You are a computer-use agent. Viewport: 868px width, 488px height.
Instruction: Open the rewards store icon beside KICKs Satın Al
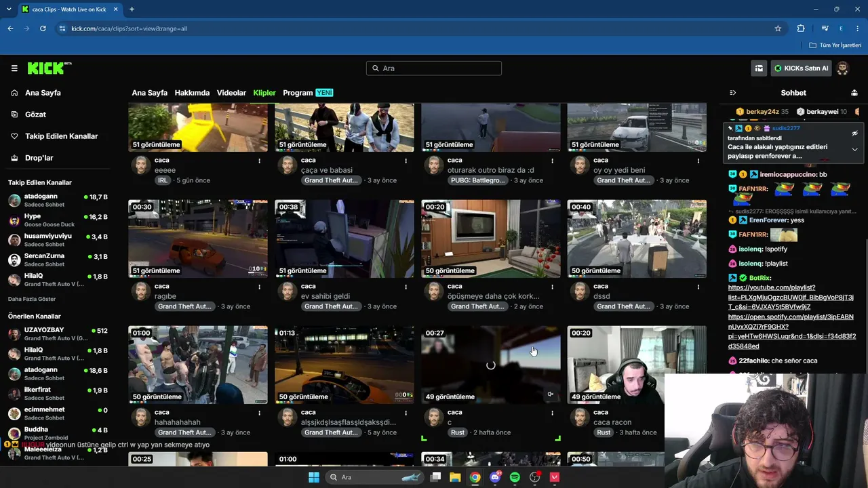point(759,68)
